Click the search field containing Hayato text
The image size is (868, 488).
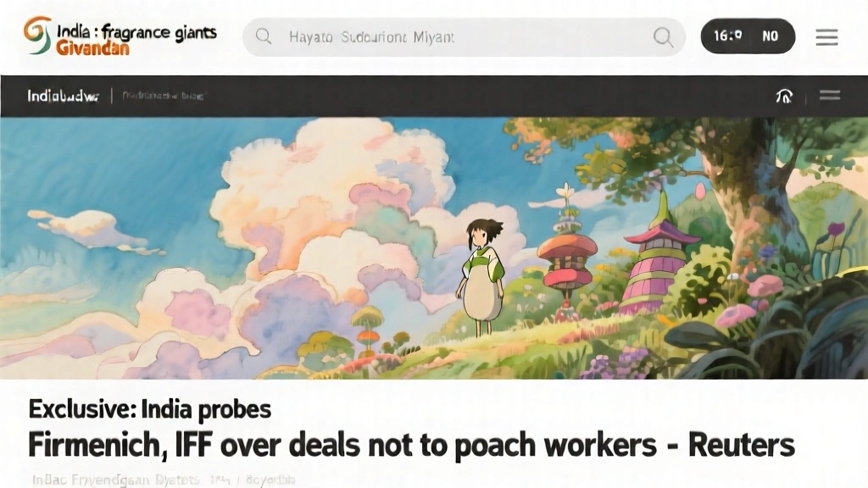[464, 37]
